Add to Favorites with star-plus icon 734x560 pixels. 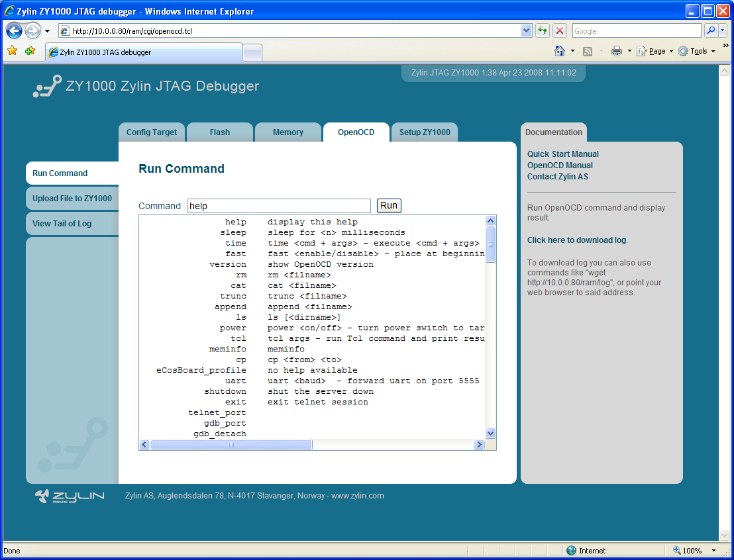30,50
